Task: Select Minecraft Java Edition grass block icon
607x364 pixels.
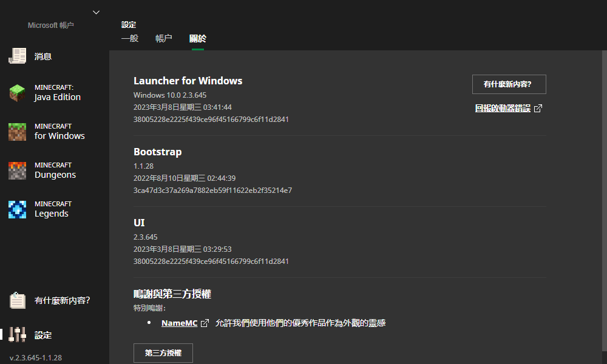Action: pos(18,93)
